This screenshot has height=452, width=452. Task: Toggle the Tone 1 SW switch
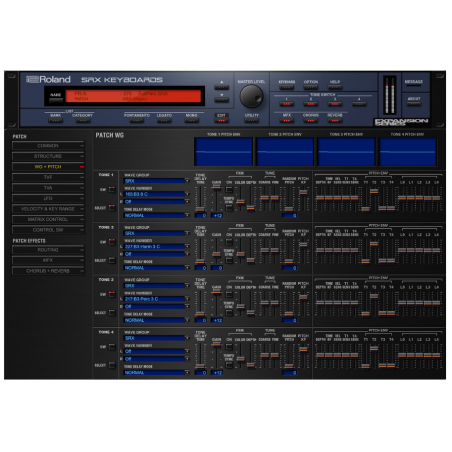click(112, 189)
